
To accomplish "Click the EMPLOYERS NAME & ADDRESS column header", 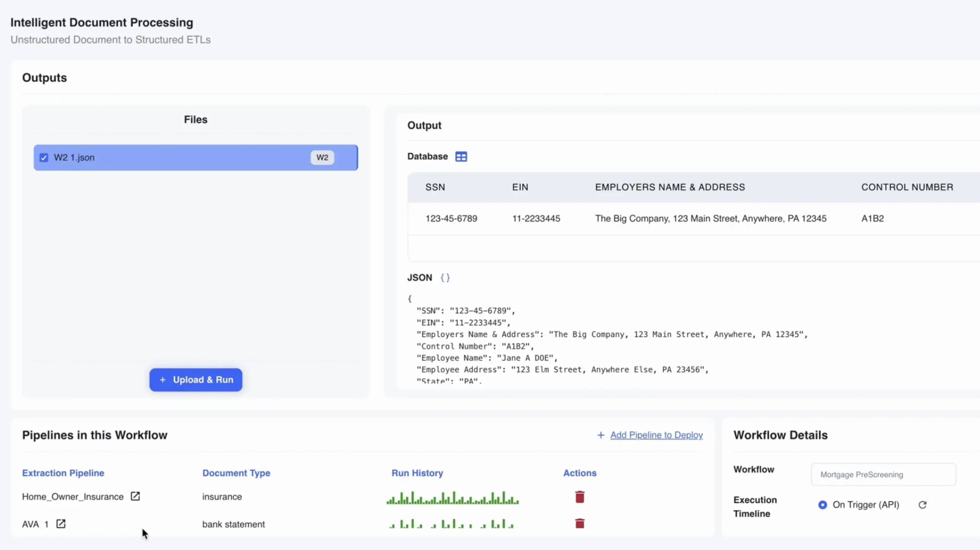I will click(x=670, y=187).
